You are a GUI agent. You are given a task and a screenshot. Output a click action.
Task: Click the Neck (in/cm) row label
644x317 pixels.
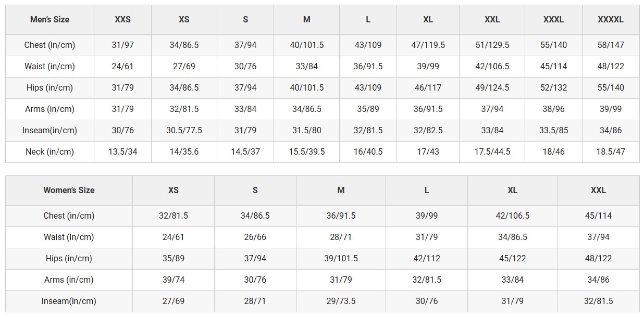[49, 152]
